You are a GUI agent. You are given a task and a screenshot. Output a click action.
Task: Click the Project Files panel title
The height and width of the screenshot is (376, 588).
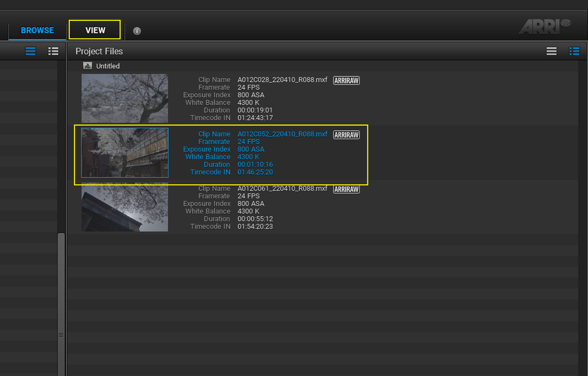pyautogui.click(x=99, y=51)
